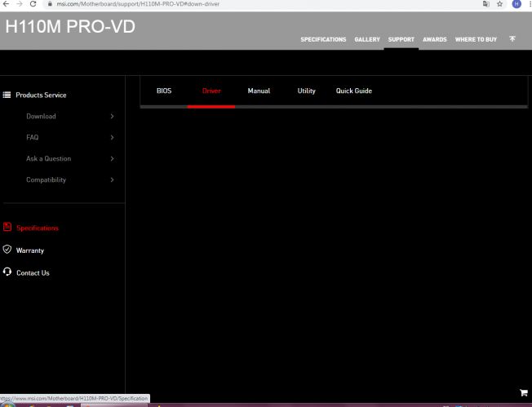The image size is (532, 407).
Task: Open the Contact Us link
Action: (33, 272)
